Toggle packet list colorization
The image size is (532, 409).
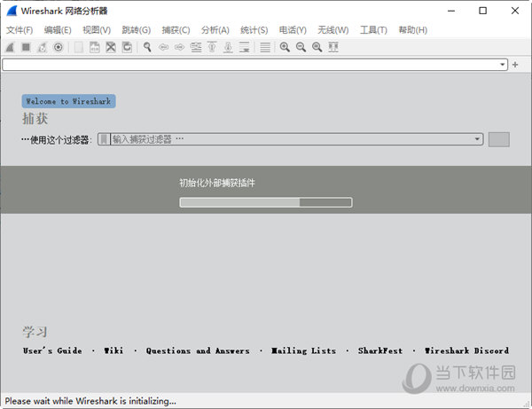click(265, 47)
